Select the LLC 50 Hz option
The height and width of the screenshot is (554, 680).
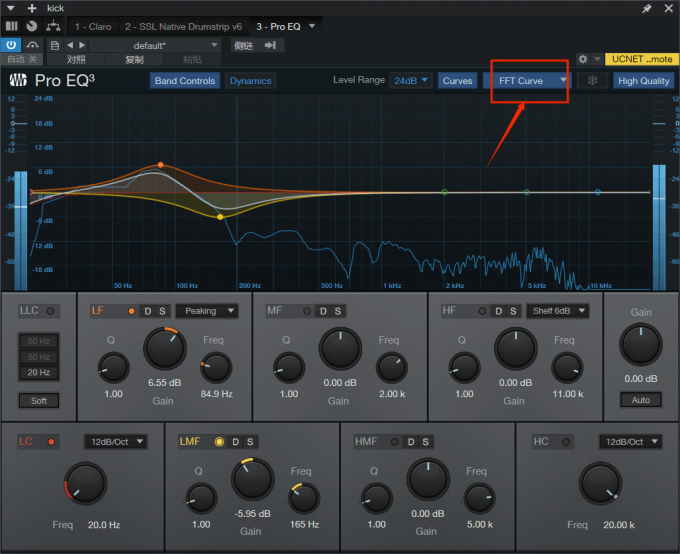(x=39, y=357)
